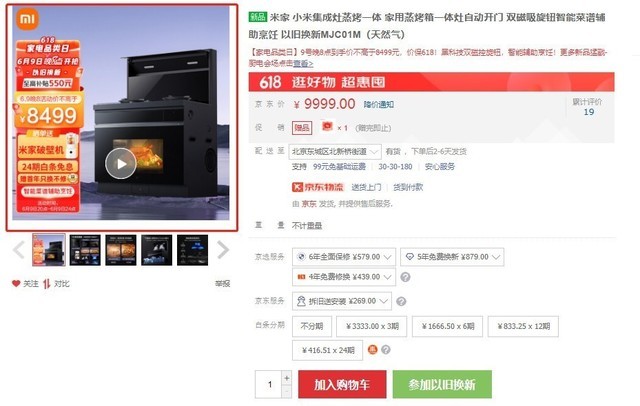Increase quantity with plus stepper

pos(287,378)
